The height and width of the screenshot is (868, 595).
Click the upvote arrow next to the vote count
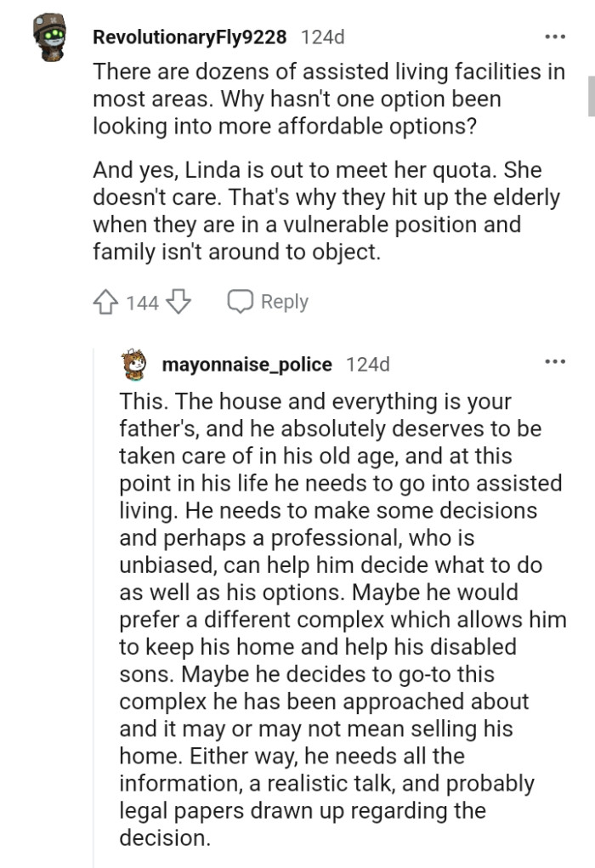[106, 302]
